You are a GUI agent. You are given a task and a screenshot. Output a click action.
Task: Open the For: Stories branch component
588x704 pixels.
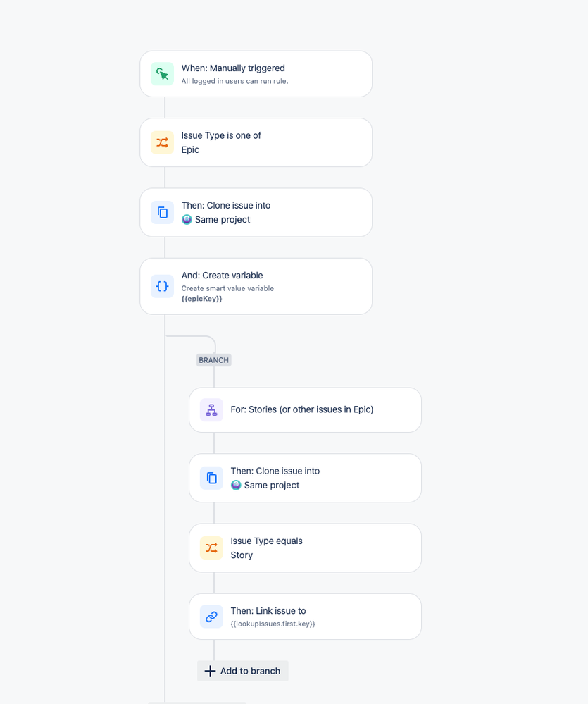coord(305,410)
